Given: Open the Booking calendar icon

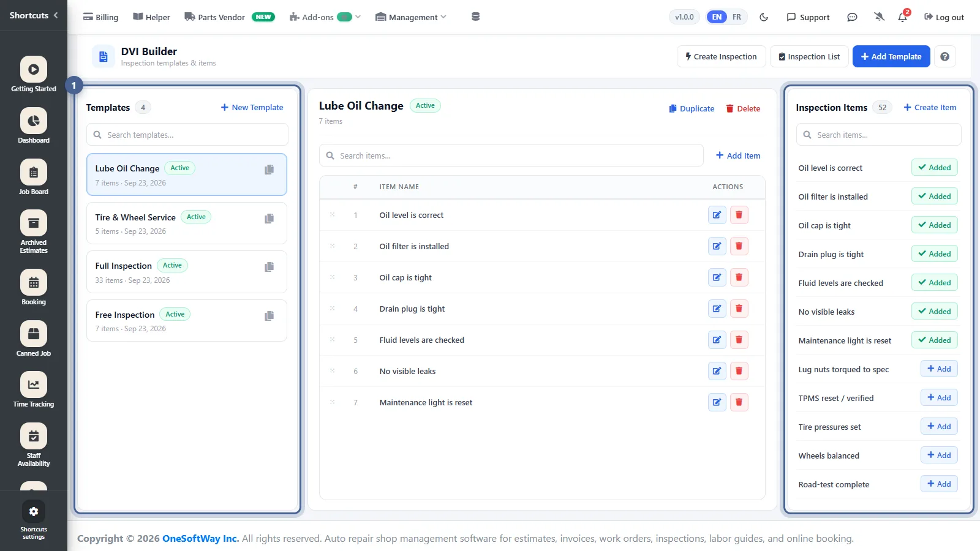Looking at the screenshot, I should click(x=34, y=282).
